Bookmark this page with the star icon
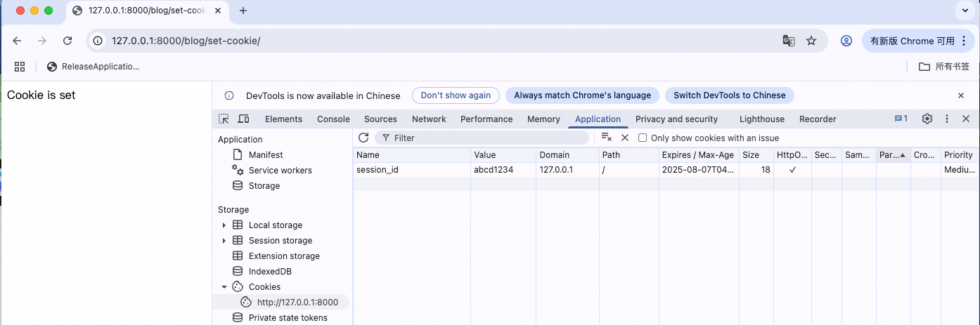This screenshot has width=980, height=325. [x=811, y=41]
